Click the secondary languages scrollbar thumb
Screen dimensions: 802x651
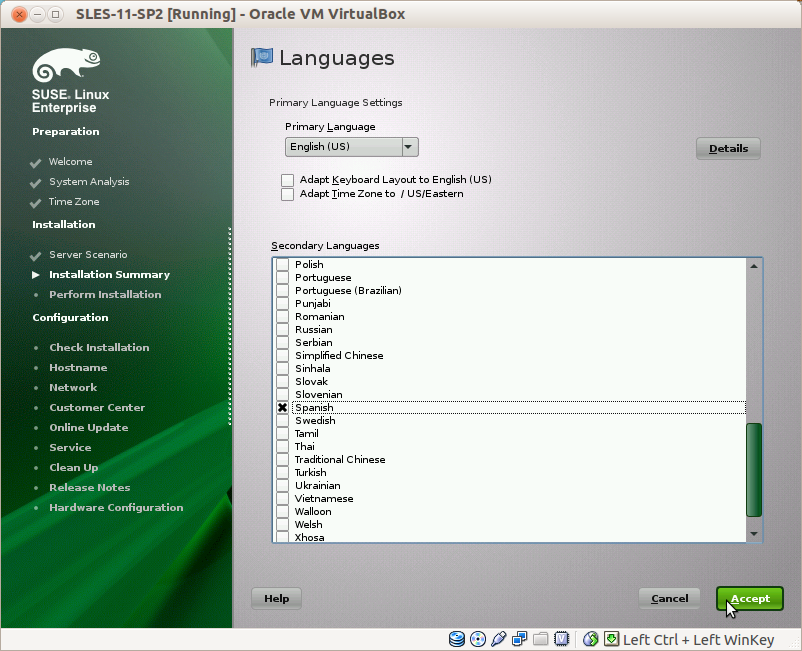point(754,470)
